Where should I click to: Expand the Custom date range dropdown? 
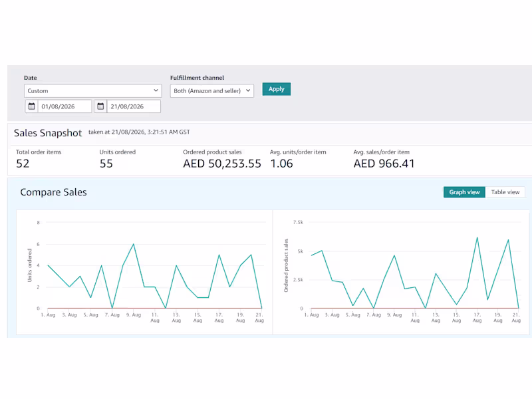[92, 91]
